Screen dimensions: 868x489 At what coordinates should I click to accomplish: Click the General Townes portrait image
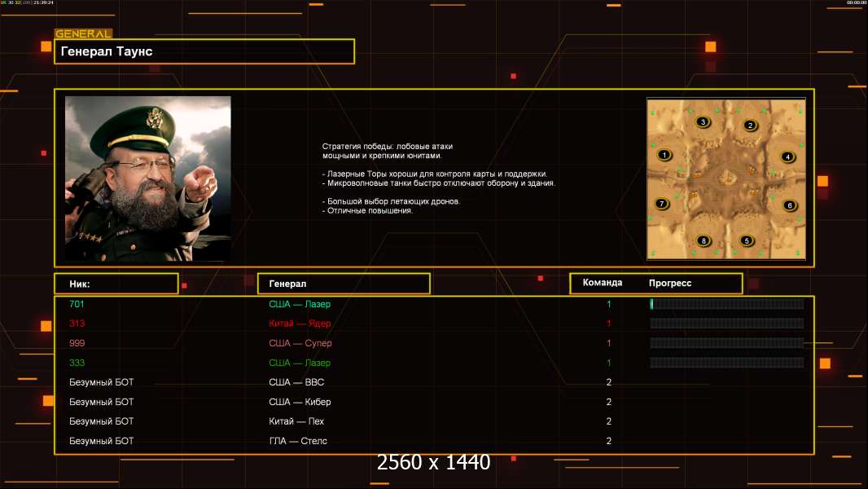(147, 178)
